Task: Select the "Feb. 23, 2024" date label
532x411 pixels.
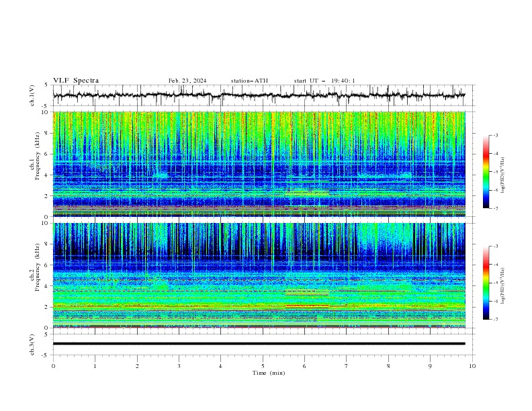Action: tap(187, 81)
